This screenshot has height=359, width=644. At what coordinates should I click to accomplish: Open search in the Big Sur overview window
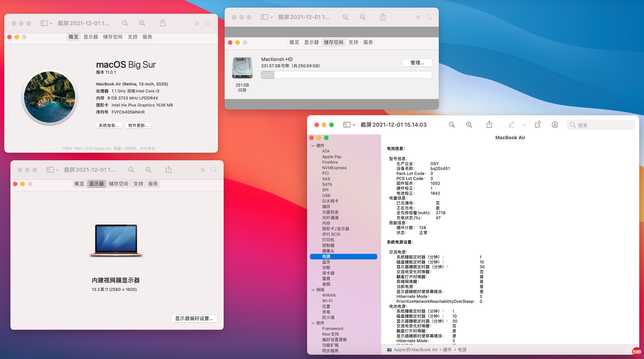[208, 23]
